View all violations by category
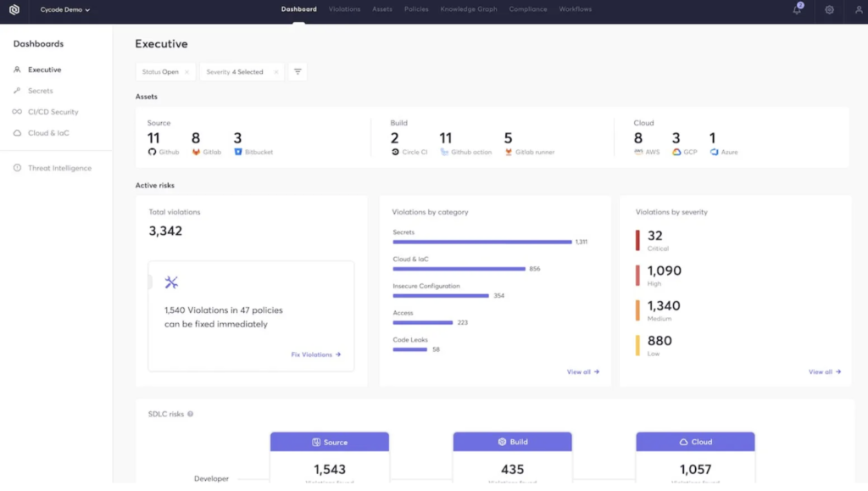This screenshot has width=868, height=491. (x=582, y=371)
